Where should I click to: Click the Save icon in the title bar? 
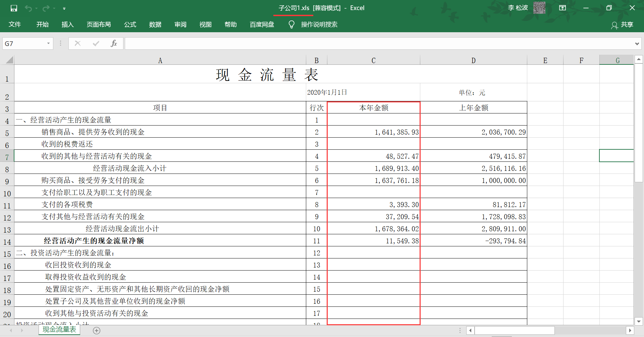(14, 8)
